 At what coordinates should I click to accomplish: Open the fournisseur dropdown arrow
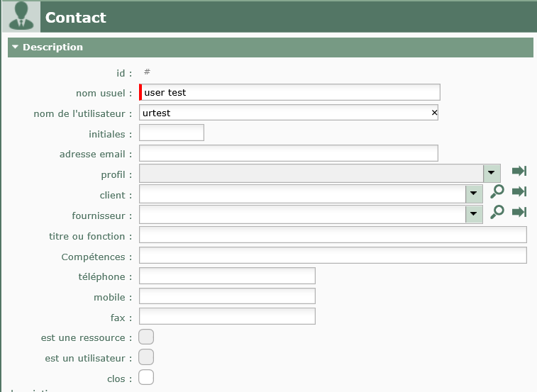click(474, 215)
